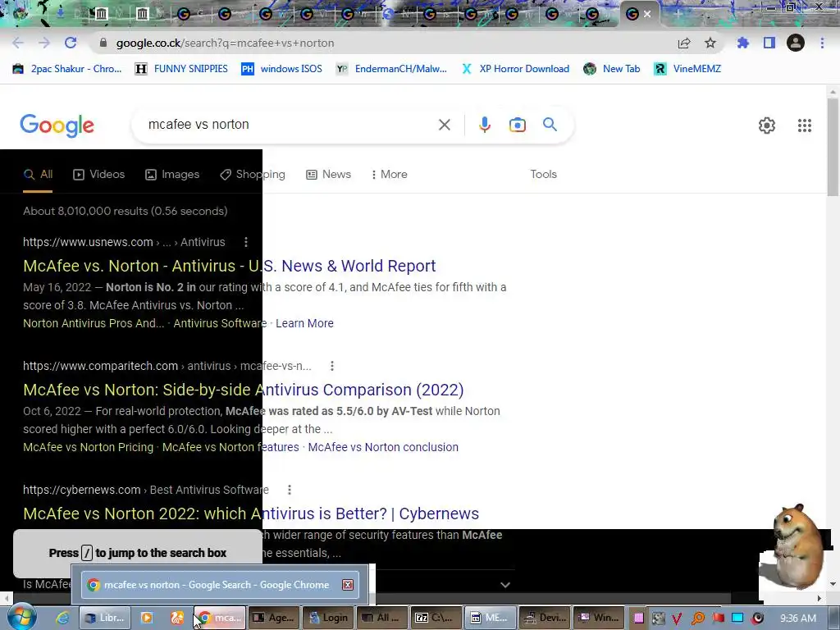Open the Google apps grid
The height and width of the screenshot is (630, 840).
[805, 126]
